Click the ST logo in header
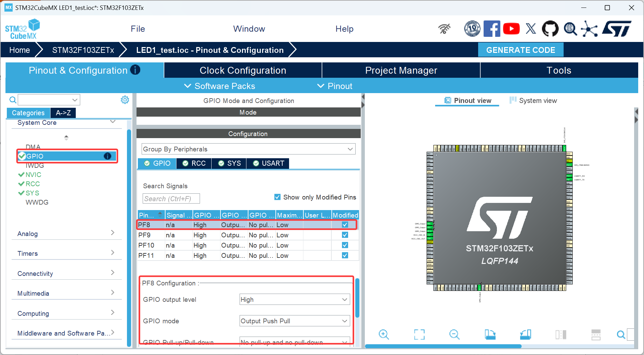644x355 pixels. pyautogui.click(x=617, y=29)
